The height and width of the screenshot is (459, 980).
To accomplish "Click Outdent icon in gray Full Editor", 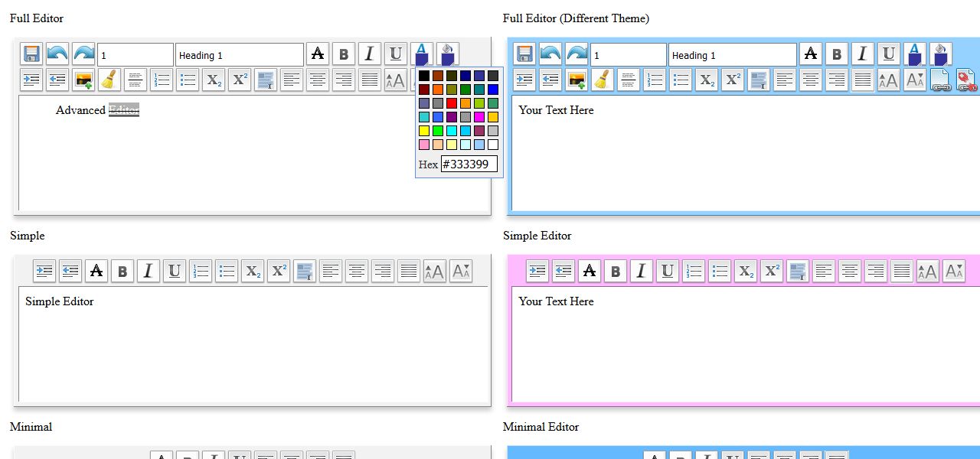I will 57,80.
